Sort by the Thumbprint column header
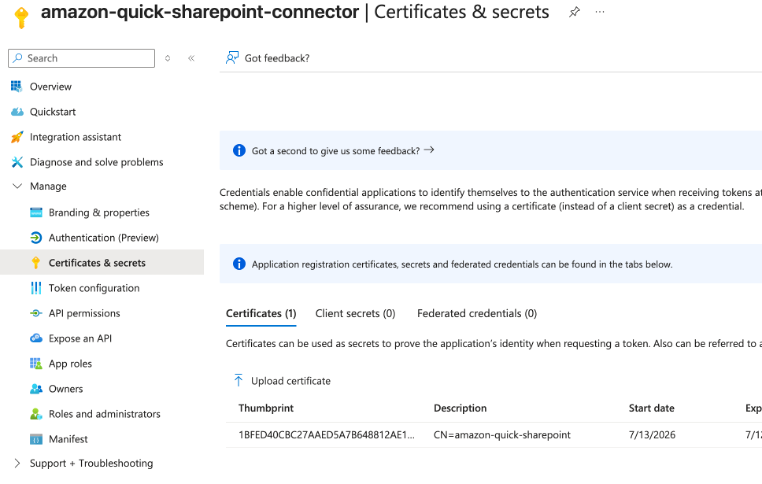The image size is (762, 484). coord(266,408)
